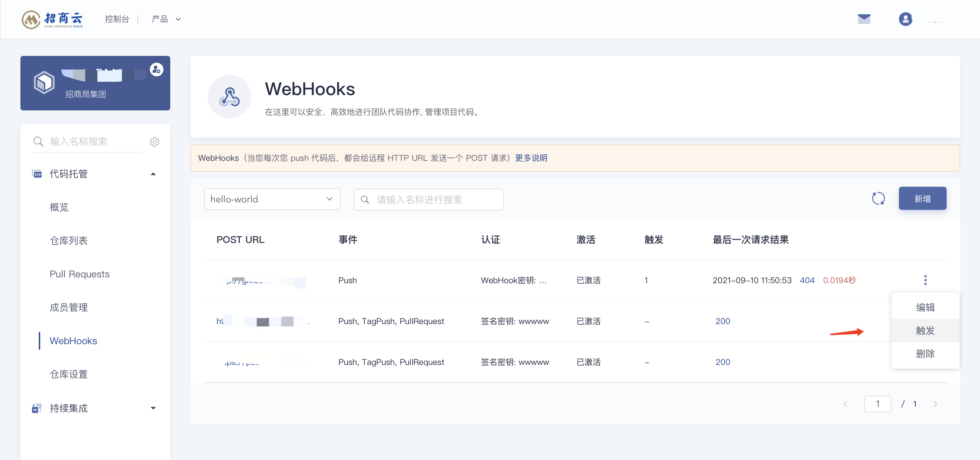
Task: Click the 激活 column header
Action: click(586, 240)
